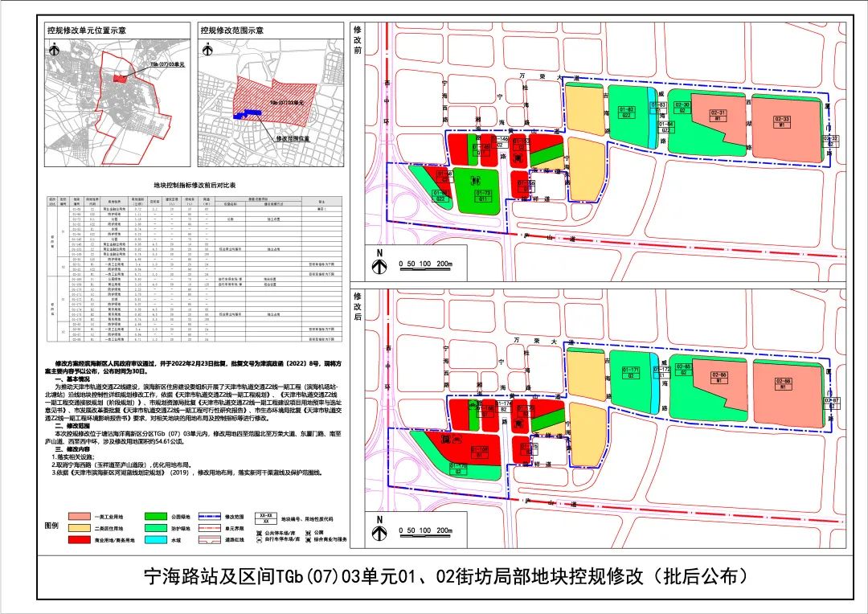868x614 pixels.
Task: Click the 道路红线 line sample in legend
Action: (211, 539)
